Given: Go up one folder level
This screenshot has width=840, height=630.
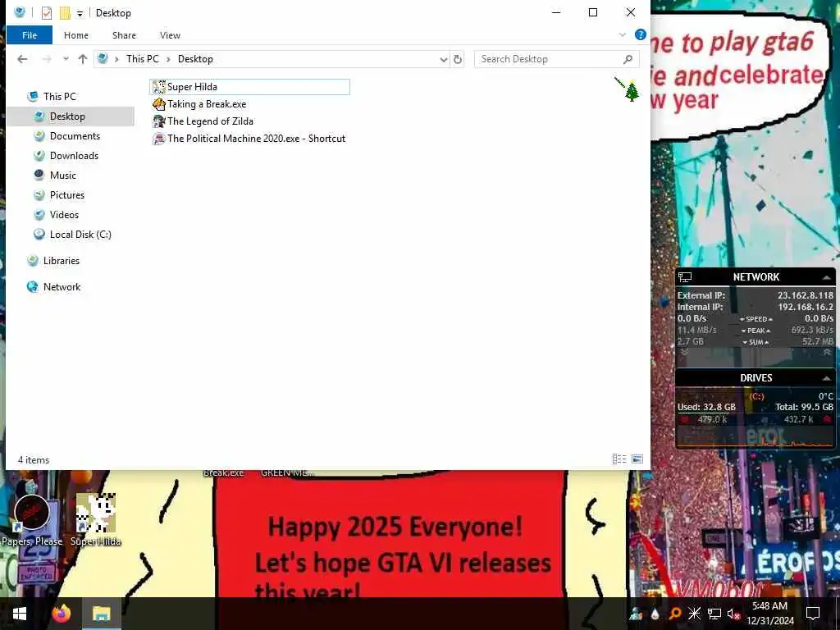Looking at the screenshot, I should 83,59.
